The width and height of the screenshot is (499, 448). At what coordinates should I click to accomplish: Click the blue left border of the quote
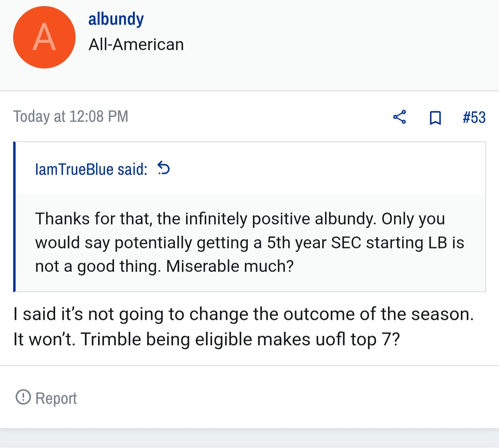pos(14,217)
